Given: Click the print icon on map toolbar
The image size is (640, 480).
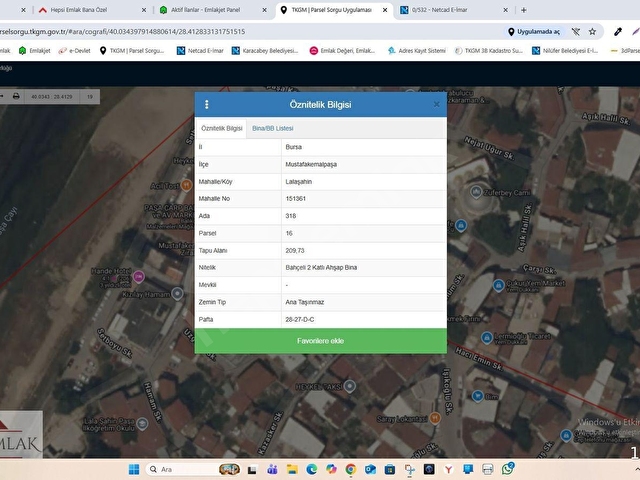Looking at the screenshot, I should click(16, 96).
